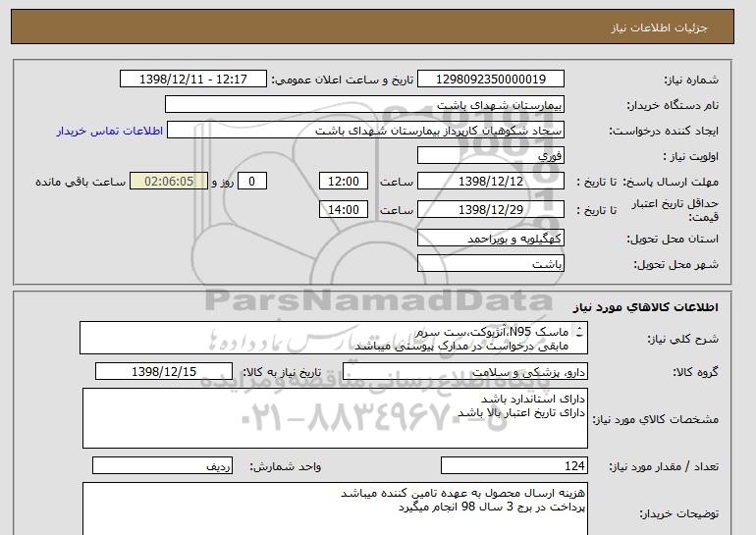The image size is (756, 535).
Task: Click the label توضیحات خریدار
Action: coord(678,513)
